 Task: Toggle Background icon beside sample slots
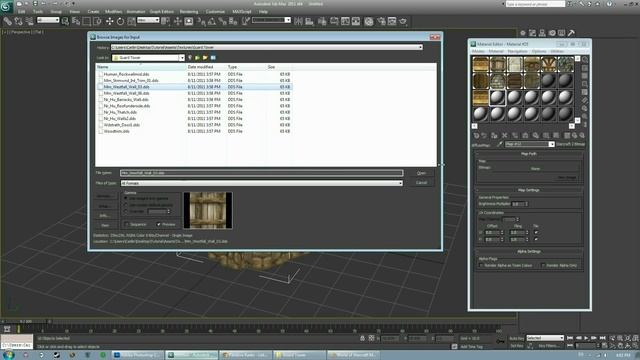coord(585,76)
